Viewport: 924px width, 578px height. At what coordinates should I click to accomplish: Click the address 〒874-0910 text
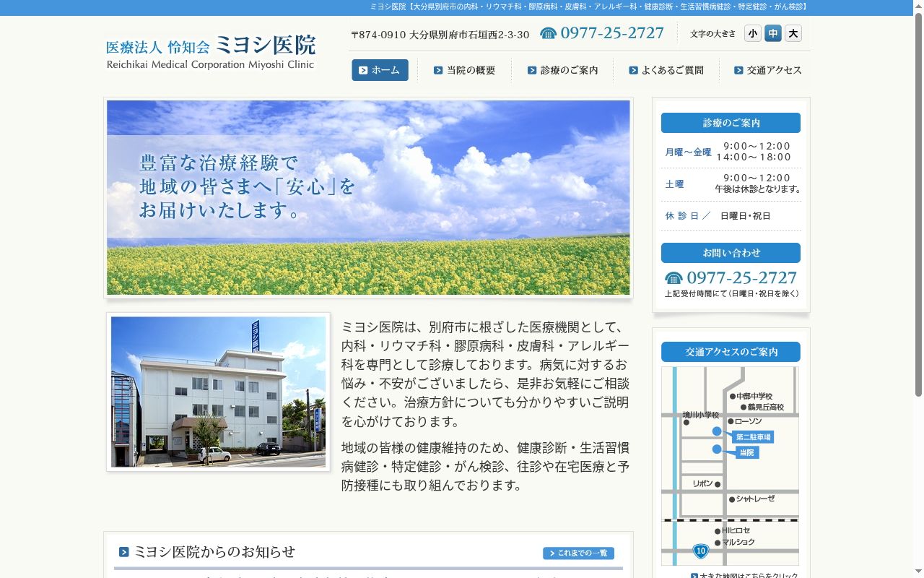pyautogui.click(x=440, y=35)
